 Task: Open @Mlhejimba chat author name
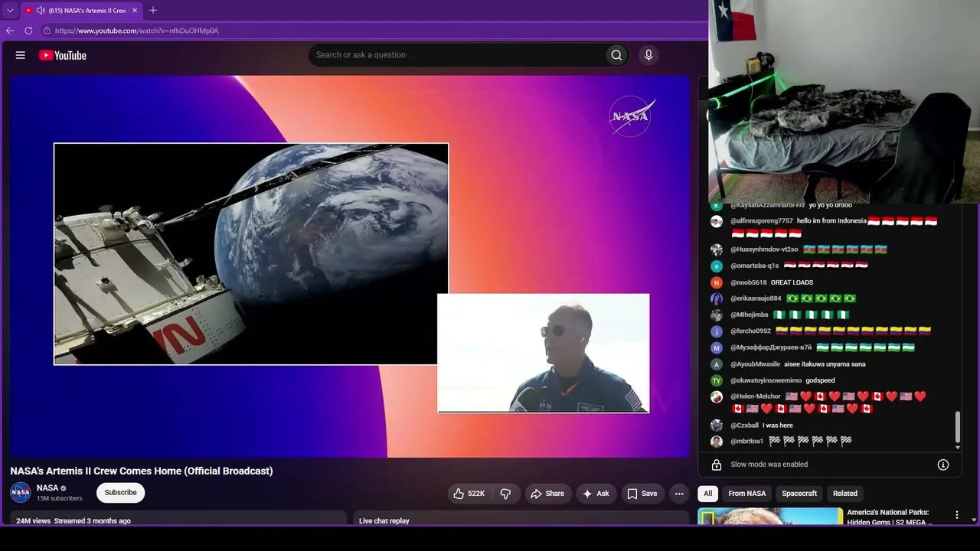coord(750,315)
